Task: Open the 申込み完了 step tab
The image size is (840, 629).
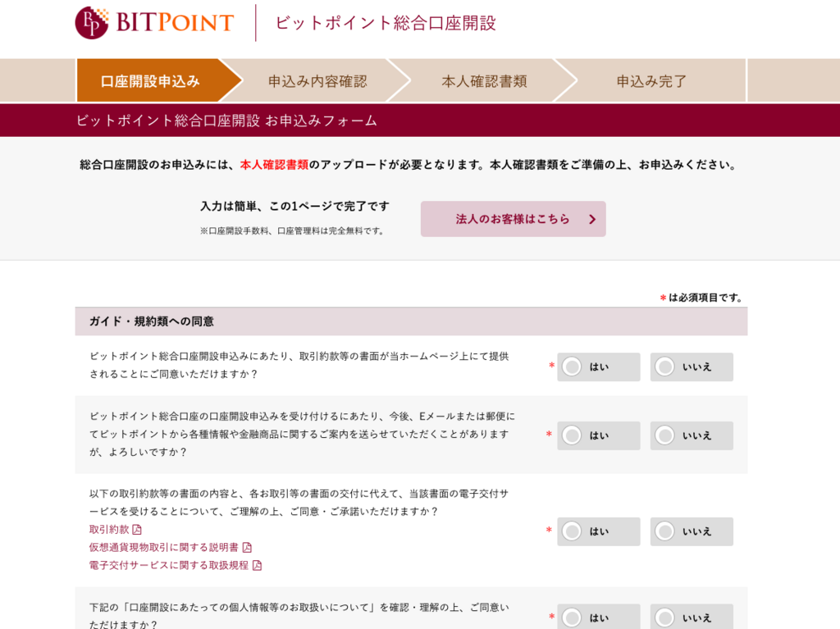Action: coord(652,81)
